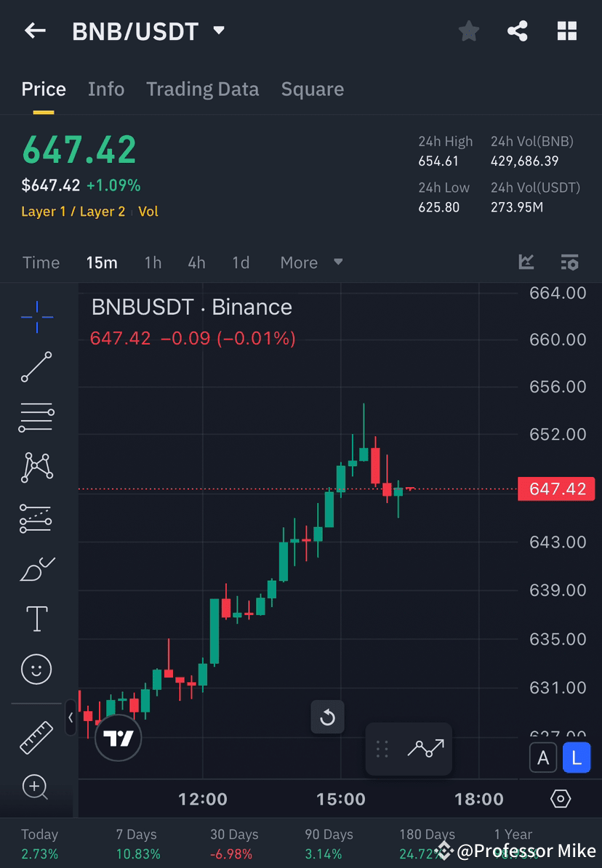Collapse the drawing toolbar with the chevron

point(71,718)
